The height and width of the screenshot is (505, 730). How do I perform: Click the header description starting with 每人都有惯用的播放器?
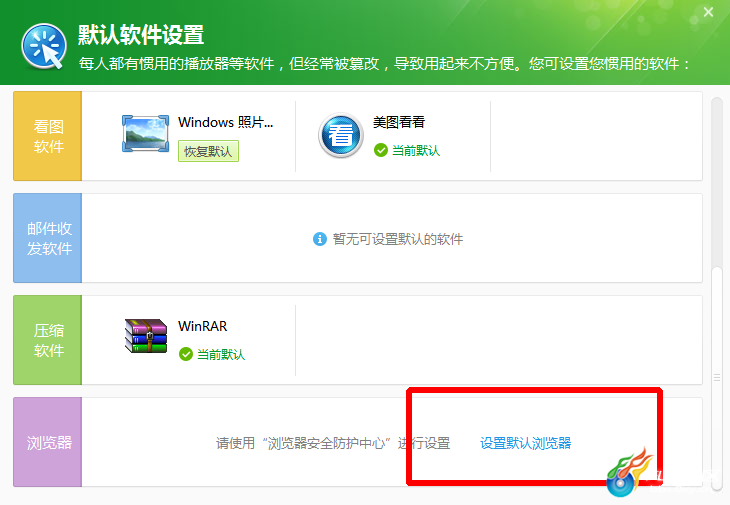tap(384, 63)
